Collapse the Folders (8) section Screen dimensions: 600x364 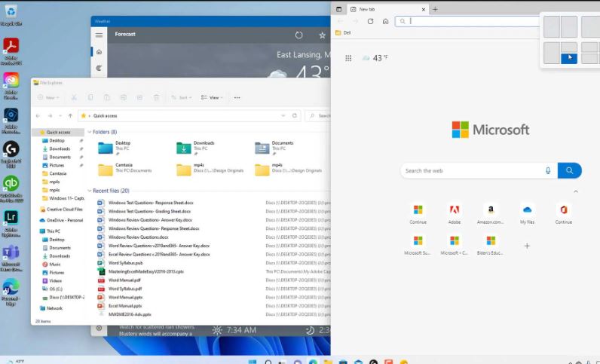90,132
